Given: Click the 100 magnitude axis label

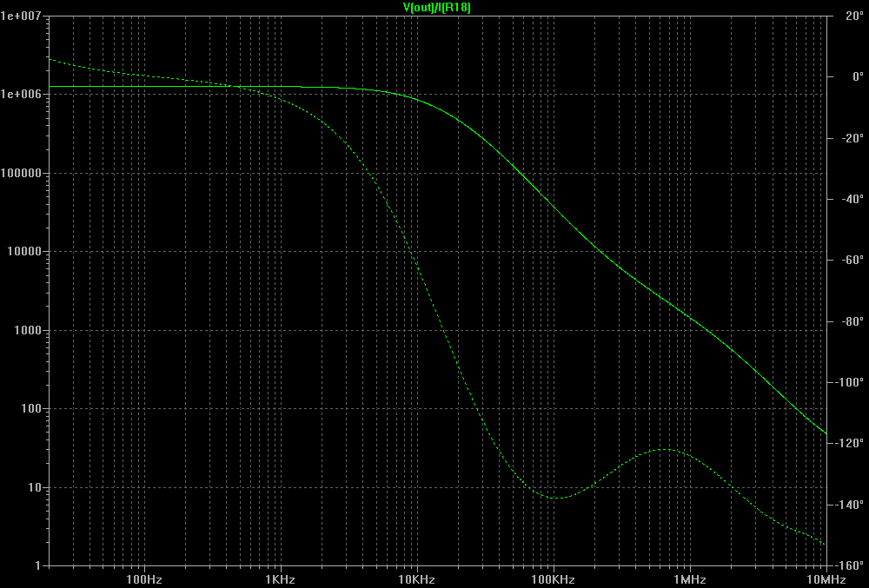Looking at the screenshot, I should (x=30, y=408).
